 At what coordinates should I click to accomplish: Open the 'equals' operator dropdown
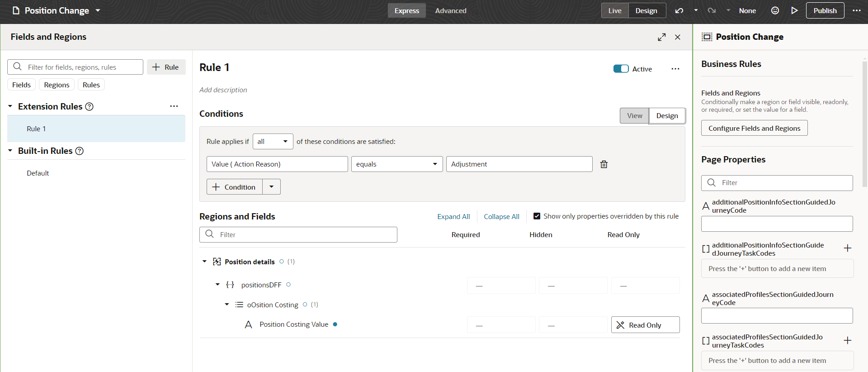click(396, 164)
